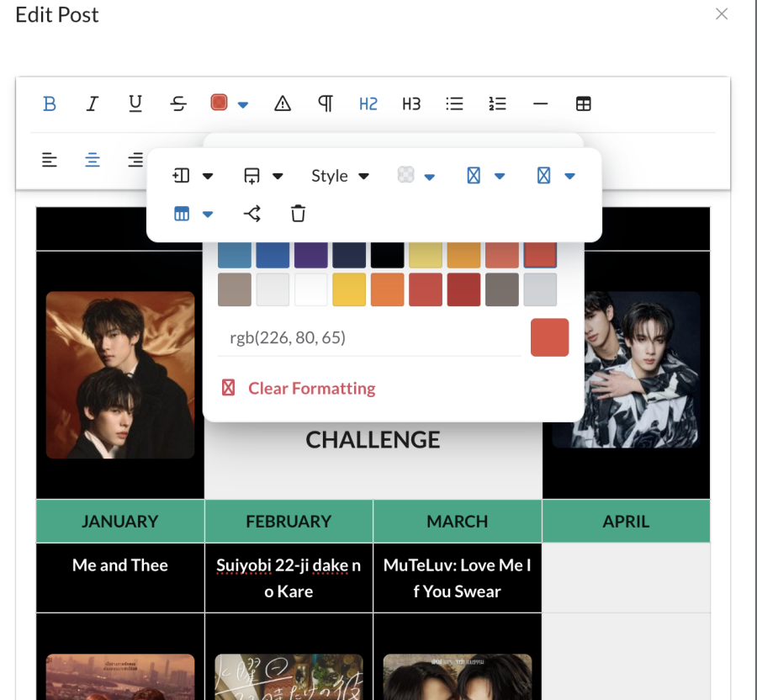
Task: Click the spoiler warning triangle icon
Action: click(283, 103)
